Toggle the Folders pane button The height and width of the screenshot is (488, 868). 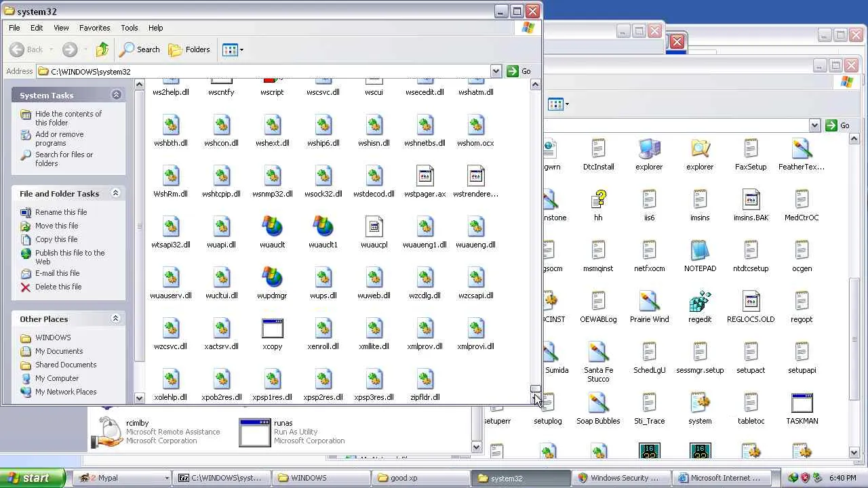[189, 49]
